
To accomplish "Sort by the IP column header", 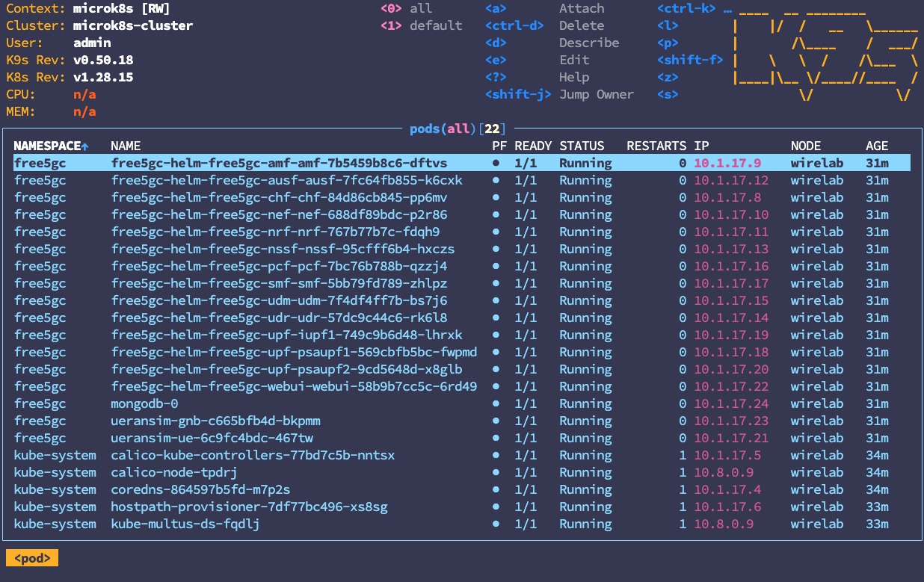I will pyautogui.click(x=701, y=146).
